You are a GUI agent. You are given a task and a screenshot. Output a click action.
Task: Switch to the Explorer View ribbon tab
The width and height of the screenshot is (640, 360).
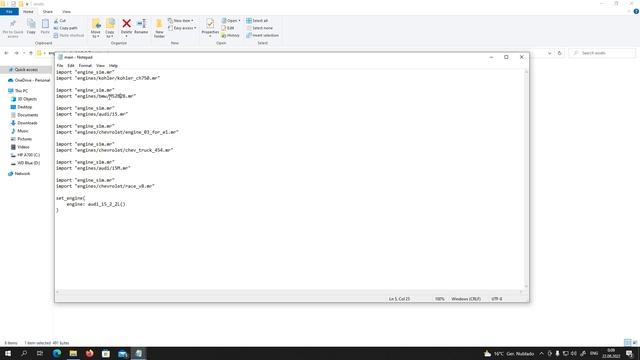(x=66, y=11)
